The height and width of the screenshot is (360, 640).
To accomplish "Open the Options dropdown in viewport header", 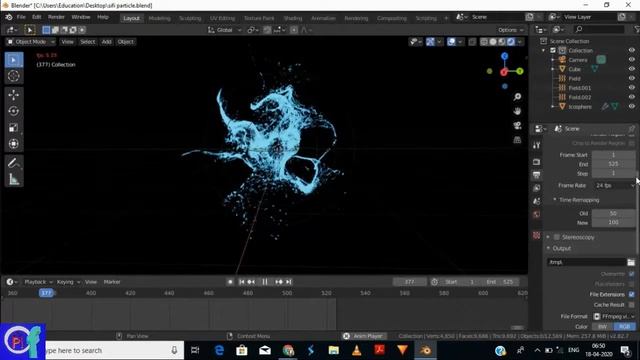I will (x=511, y=30).
